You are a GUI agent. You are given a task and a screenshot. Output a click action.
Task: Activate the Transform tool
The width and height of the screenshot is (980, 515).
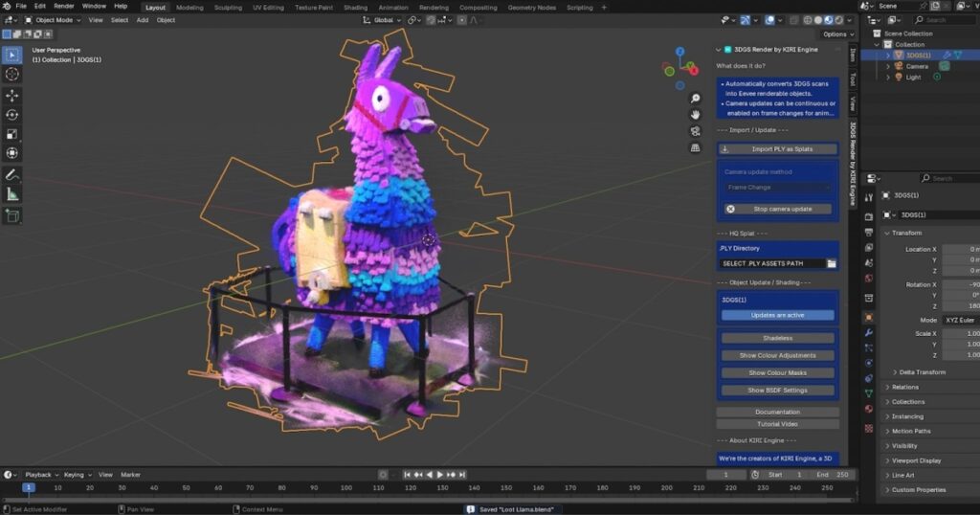[x=11, y=153]
